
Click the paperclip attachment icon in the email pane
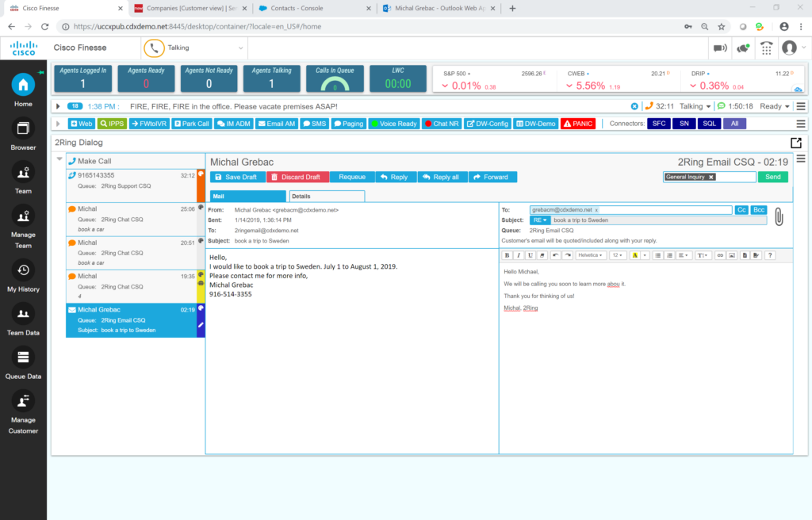778,217
